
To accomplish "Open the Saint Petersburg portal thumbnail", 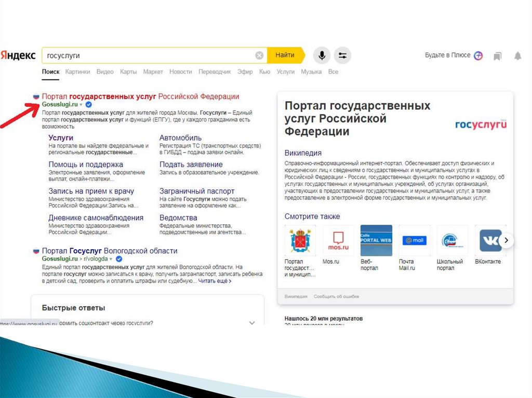I will (300, 240).
